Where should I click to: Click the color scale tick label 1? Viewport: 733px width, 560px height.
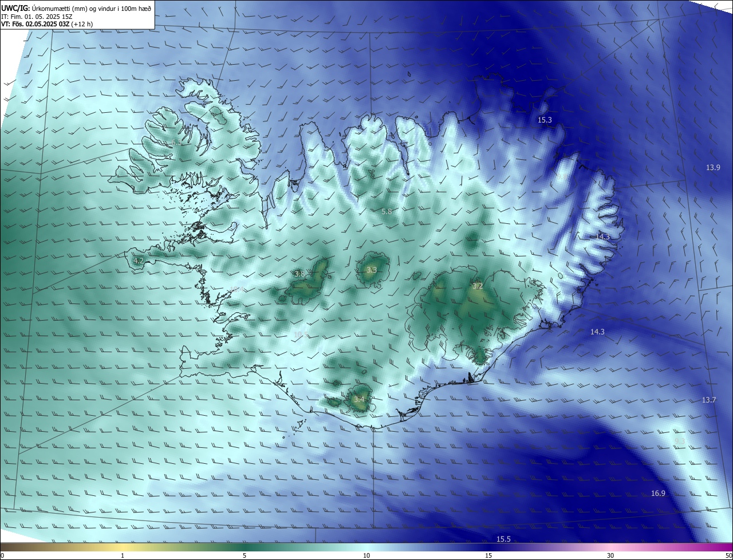click(x=123, y=555)
